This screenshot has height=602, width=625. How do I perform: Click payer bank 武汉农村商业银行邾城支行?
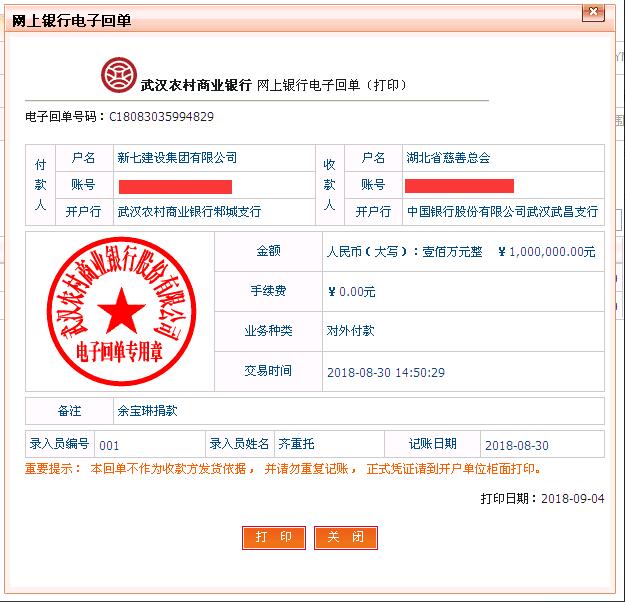tap(189, 211)
